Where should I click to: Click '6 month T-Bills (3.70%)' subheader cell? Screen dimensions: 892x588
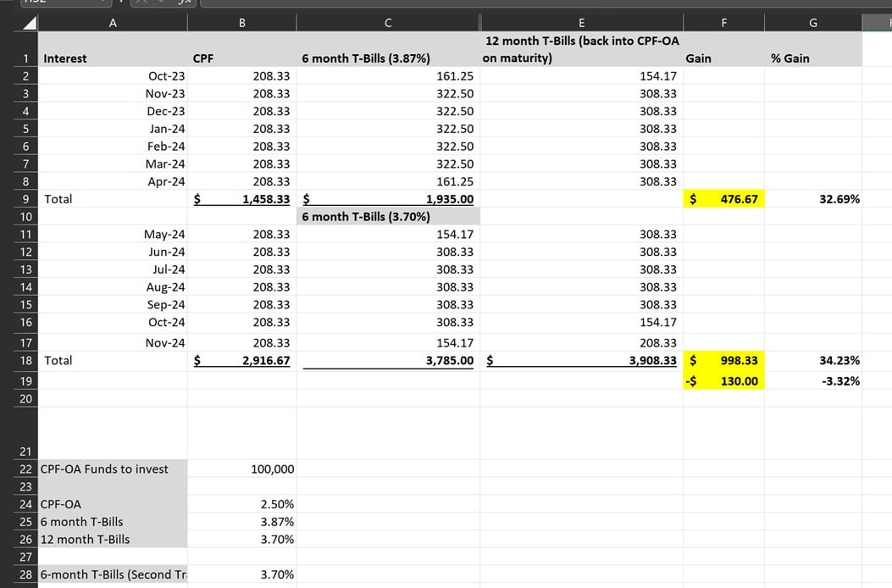(x=388, y=217)
